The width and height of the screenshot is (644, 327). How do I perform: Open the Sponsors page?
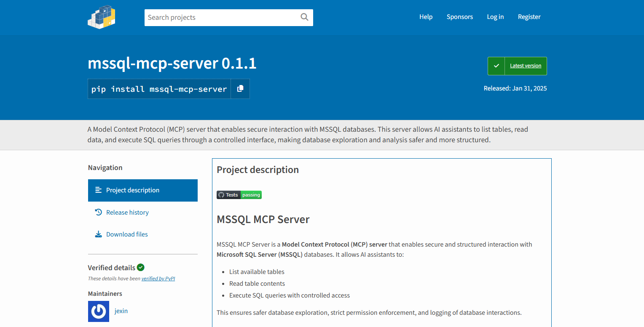[x=460, y=17]
